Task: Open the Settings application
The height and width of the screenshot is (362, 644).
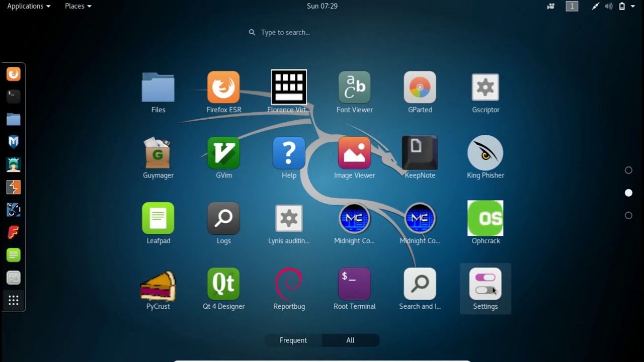Action: coord(485,289)
